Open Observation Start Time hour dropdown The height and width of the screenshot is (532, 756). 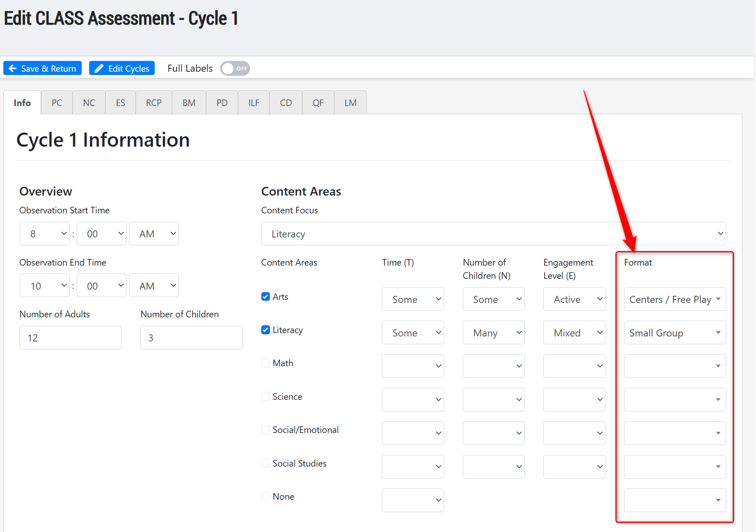45,234
